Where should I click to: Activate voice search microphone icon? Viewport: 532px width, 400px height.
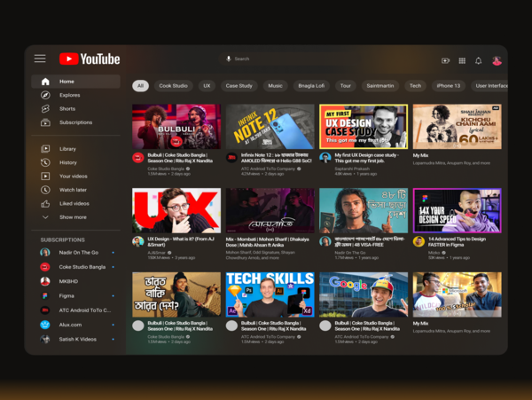click(x=229, y=59)
